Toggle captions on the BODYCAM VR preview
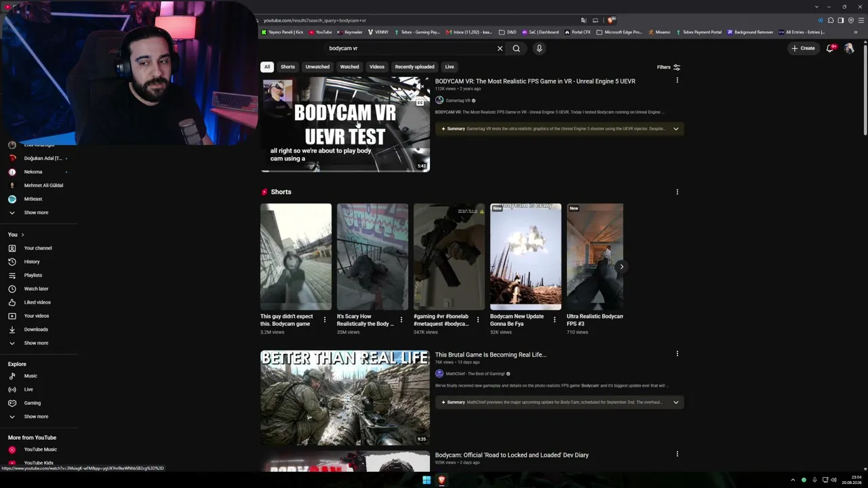Image resolution: width=868 pixels, height=488 pixels. 420,103
